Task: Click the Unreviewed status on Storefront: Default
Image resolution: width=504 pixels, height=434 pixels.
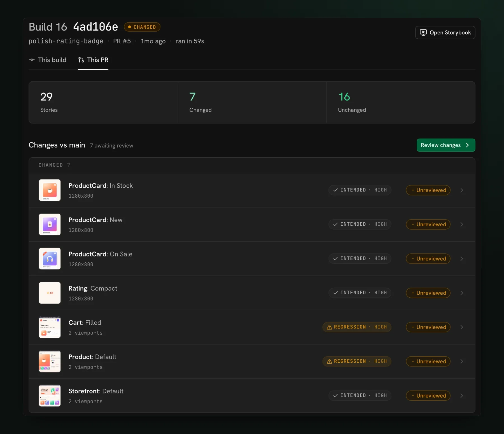Action: 428,396
